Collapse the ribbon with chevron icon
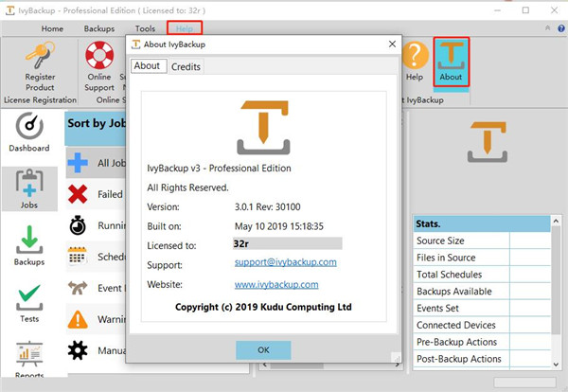The height and width of the screenshot is (392, 568). [548, 27]
